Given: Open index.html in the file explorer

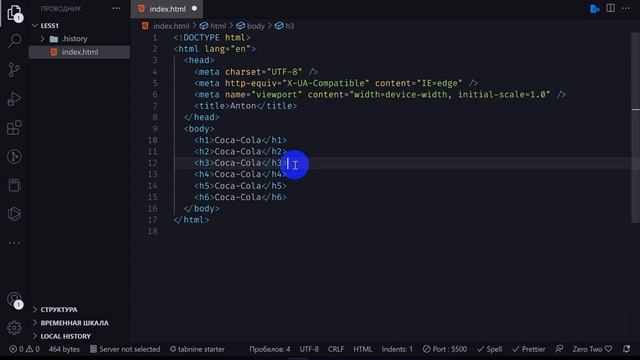Looking at the screenshot, I should [x=80, y=52].
